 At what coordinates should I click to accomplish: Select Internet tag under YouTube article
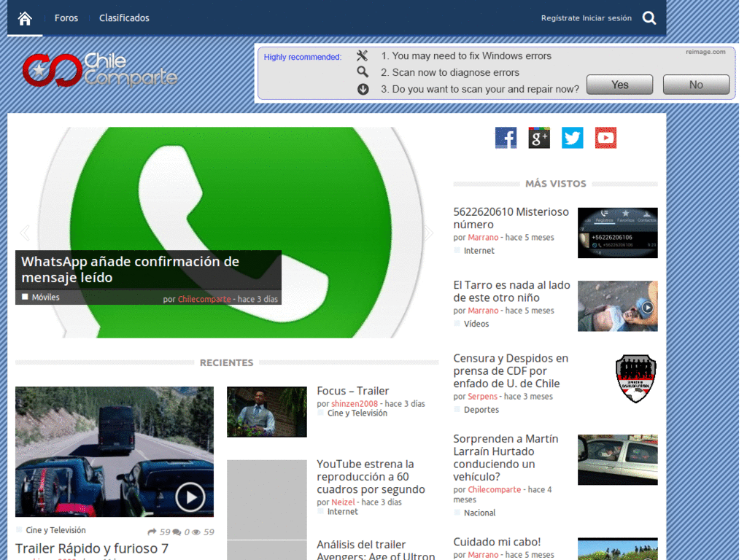click(343, 512)
